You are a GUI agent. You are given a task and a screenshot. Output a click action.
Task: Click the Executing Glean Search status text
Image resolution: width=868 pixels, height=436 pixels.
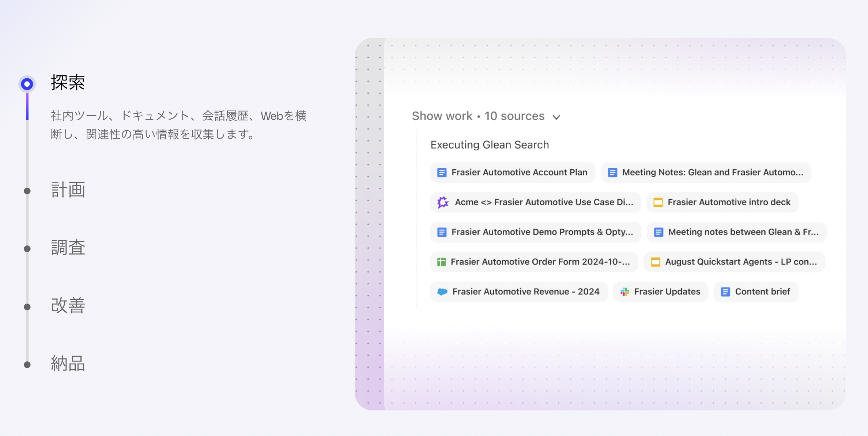point(490,144)
